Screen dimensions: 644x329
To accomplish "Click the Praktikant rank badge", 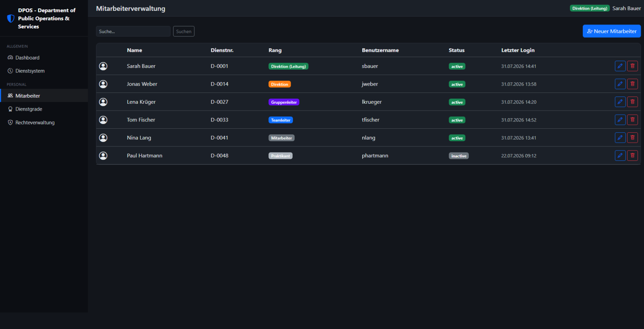I will (x=281, y=156).
